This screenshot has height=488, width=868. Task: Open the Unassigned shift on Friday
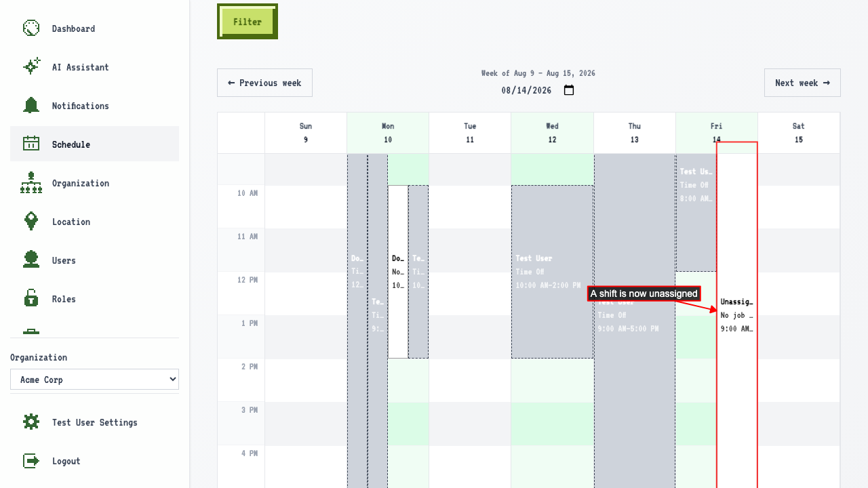pos(737,315)
